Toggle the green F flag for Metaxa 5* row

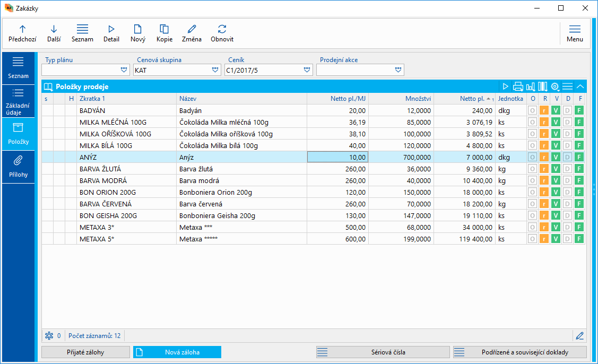(579, 239)
